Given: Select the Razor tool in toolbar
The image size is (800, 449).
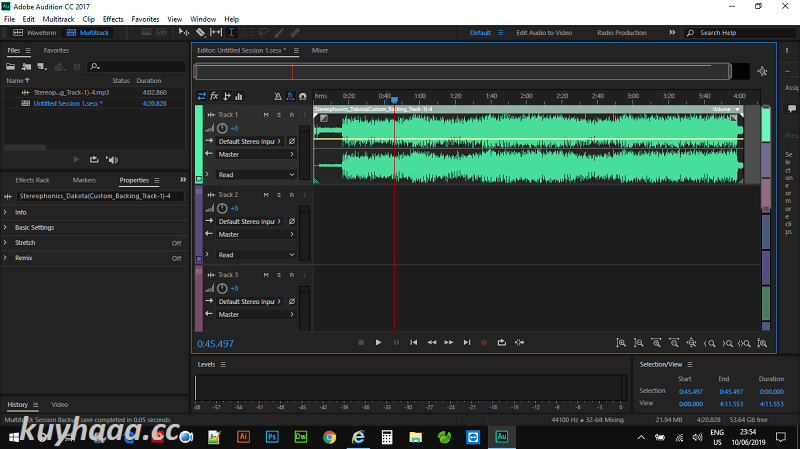Looking at the screenshot, I should click(201, 32).
